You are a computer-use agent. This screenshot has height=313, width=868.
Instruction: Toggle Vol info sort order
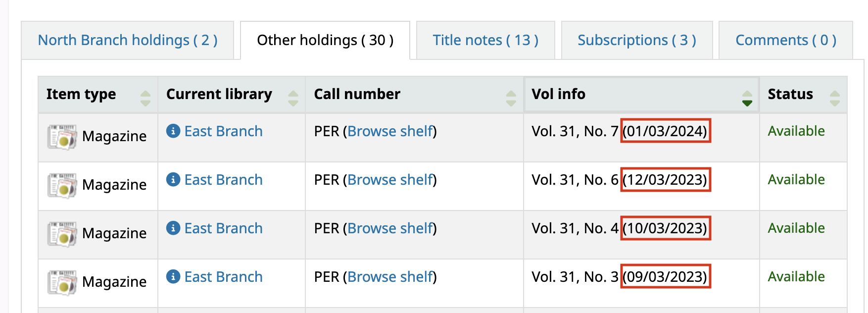(747, 98)
